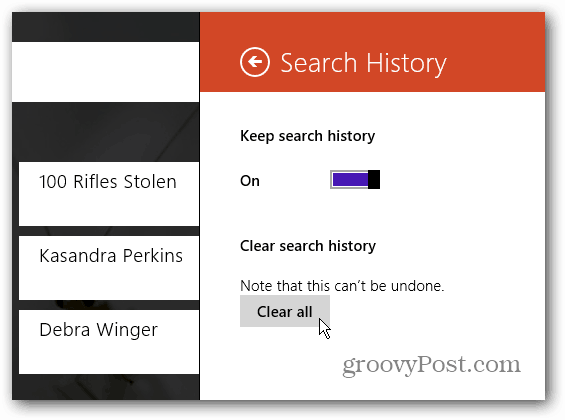The height and width of the screenshot is (420, 565).
Task: Open the Debra Winger tile
Action: (x=109, y=342)
